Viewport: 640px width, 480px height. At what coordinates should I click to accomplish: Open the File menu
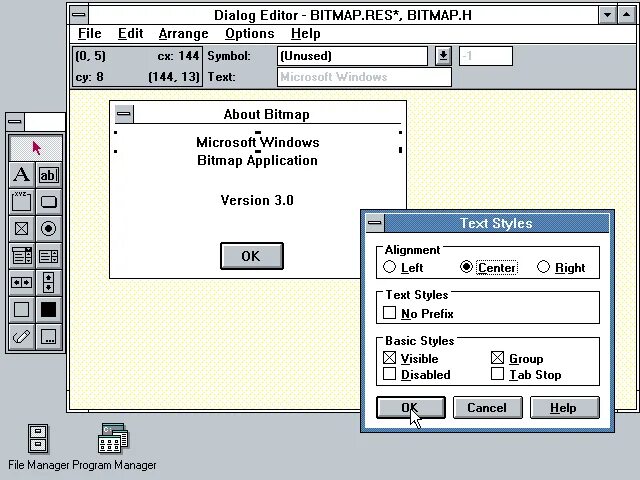point(89,33)
